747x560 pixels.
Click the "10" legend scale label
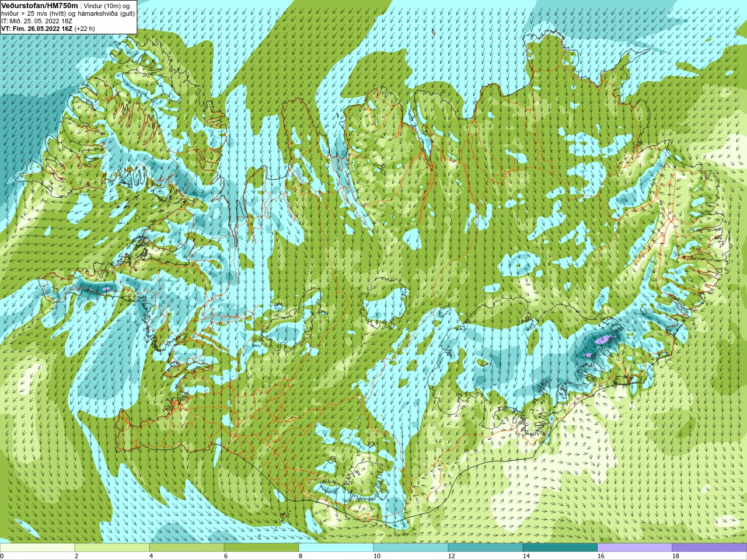377,556
